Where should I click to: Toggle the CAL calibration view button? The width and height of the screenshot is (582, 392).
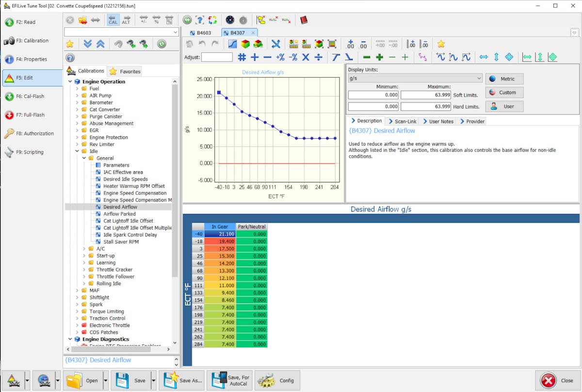click(113, 20)
